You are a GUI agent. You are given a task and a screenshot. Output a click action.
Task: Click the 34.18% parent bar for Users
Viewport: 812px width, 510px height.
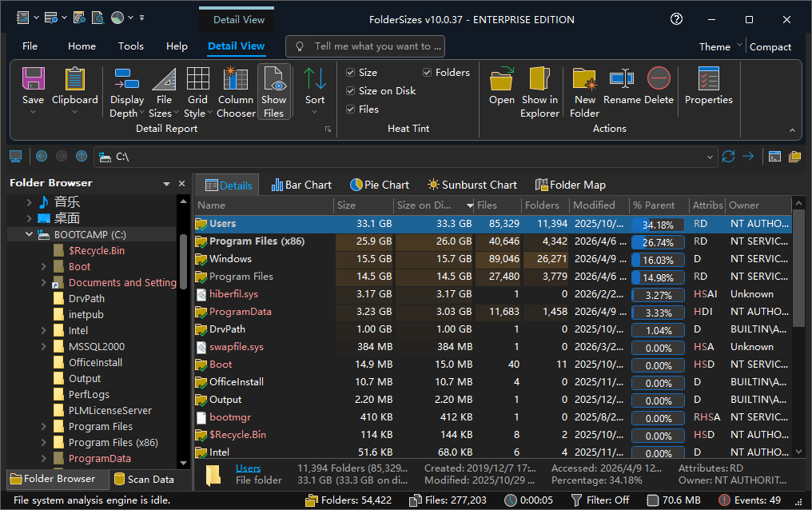pyautogui.click(x=657, y=225)
